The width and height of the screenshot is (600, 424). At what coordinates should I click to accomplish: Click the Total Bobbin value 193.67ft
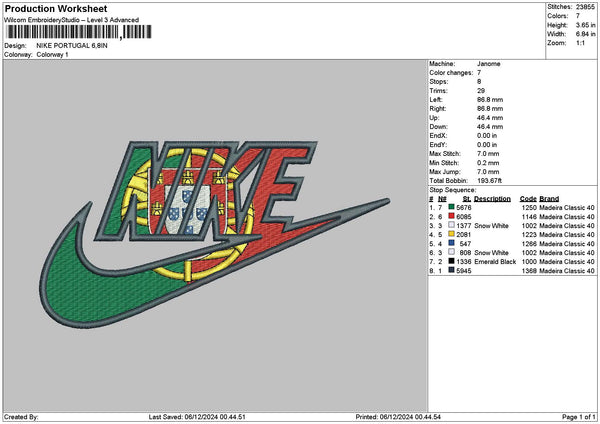(x=489, y=181)
